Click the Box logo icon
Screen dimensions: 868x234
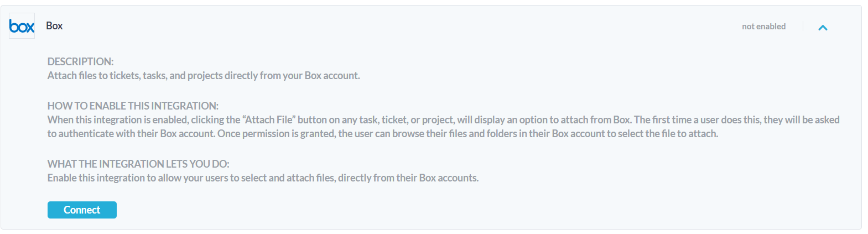tap(22, 26)
